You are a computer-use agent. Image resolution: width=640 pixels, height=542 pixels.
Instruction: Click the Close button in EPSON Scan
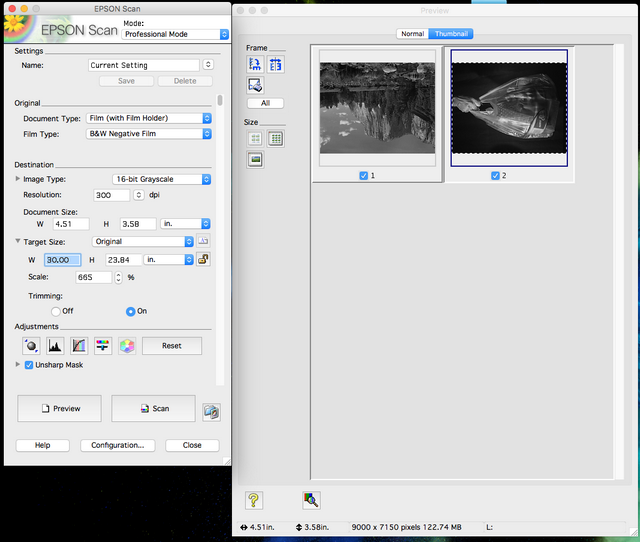point(192,445)
